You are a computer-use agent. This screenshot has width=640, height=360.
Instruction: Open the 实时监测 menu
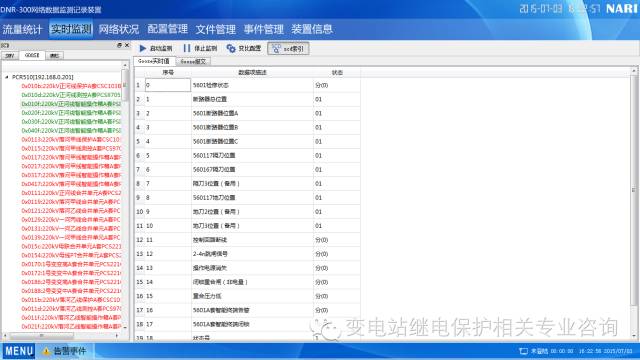pyautogui.click(x=71, y=29)
